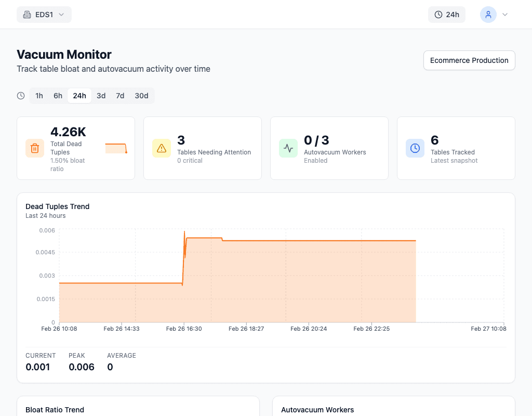
Task: Click the blue clock icon on Tables Tracked card
Action: (415, 148)
